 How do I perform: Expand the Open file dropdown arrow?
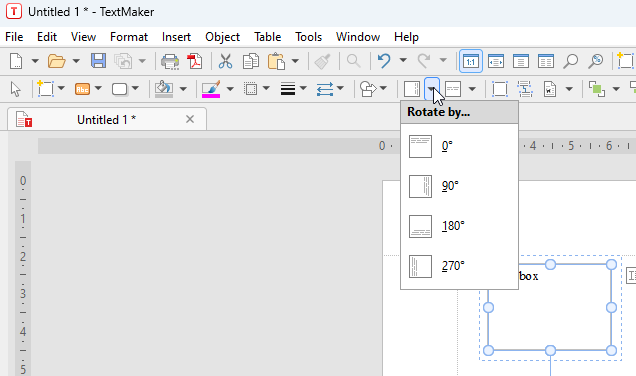(x=76, y=61)
